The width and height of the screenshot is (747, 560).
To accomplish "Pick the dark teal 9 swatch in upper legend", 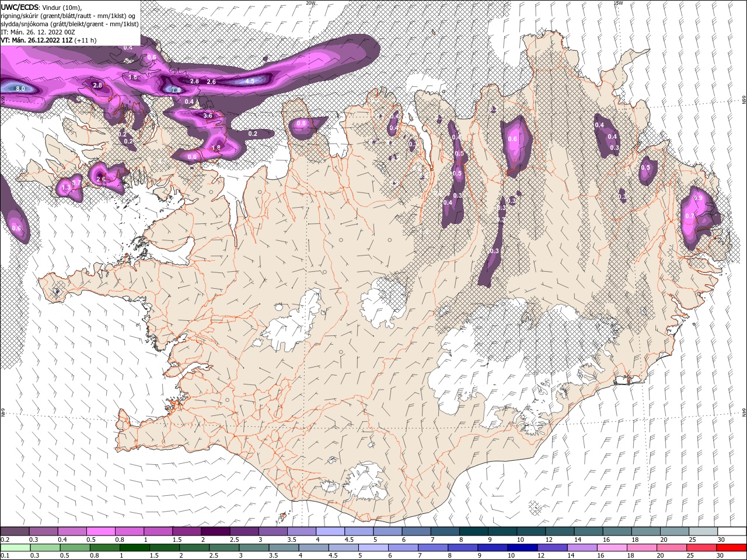I will [502, 531].
